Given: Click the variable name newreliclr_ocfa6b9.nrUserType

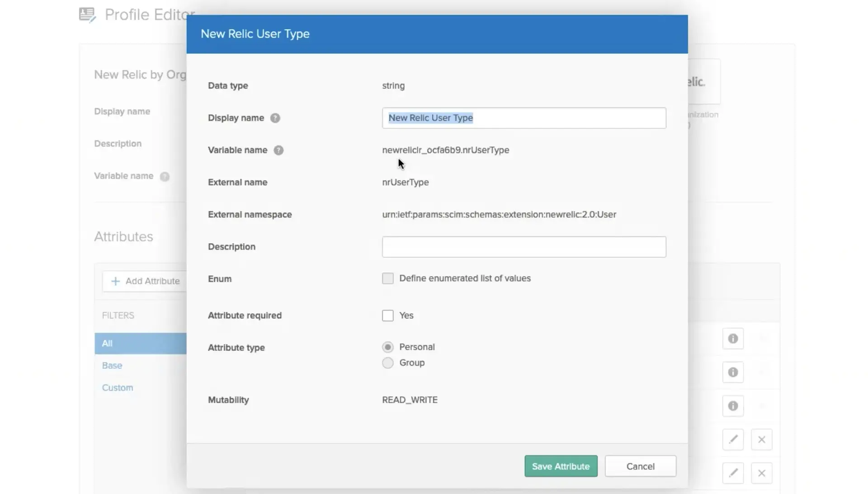Looking at the screenshot, I should 445,150.
